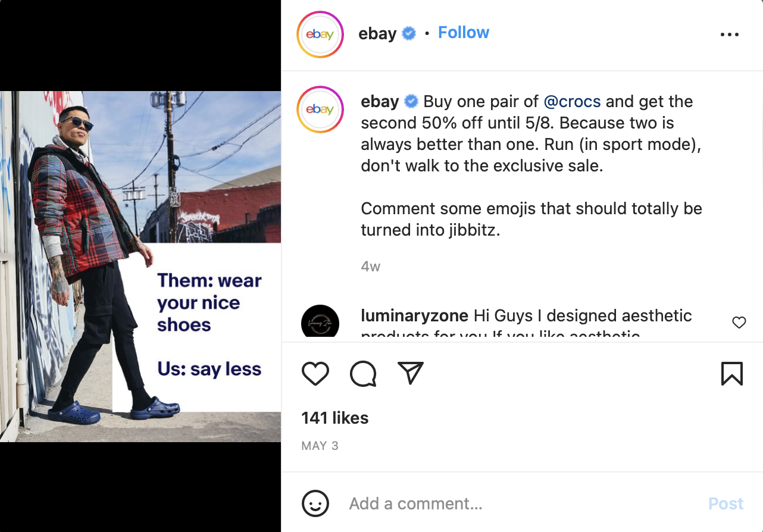This screenshot has height=532, width=763.
Task: Click the ebay profile avatar in header
Action: tap(320, 35)
